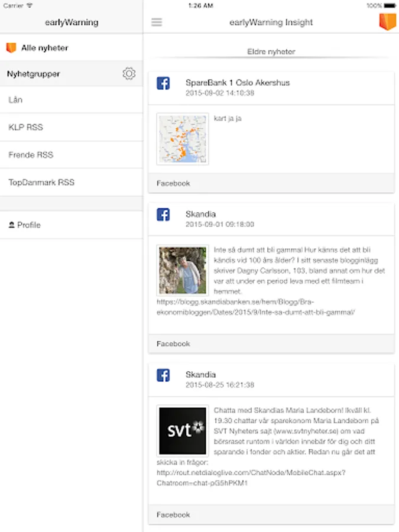Open the Skandia blog link
399x532 pixels.
tap(256, 307)
